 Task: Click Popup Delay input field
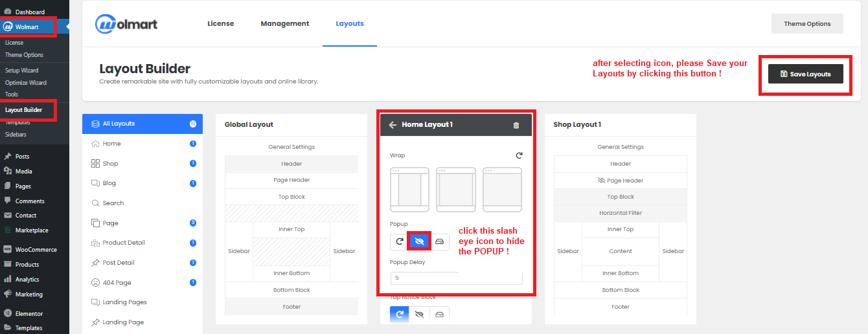point(456,278)
